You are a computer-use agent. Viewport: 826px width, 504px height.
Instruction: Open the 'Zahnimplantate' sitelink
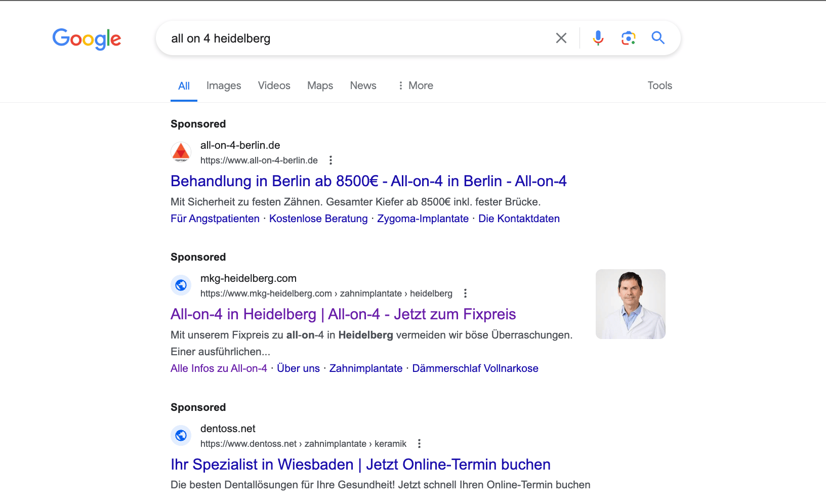(x=366, y=368)
